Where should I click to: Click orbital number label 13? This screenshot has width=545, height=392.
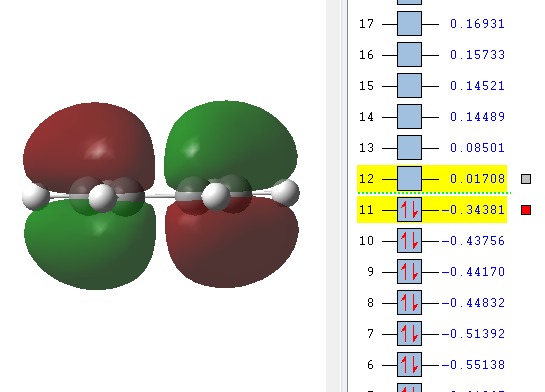coord(366,147)
